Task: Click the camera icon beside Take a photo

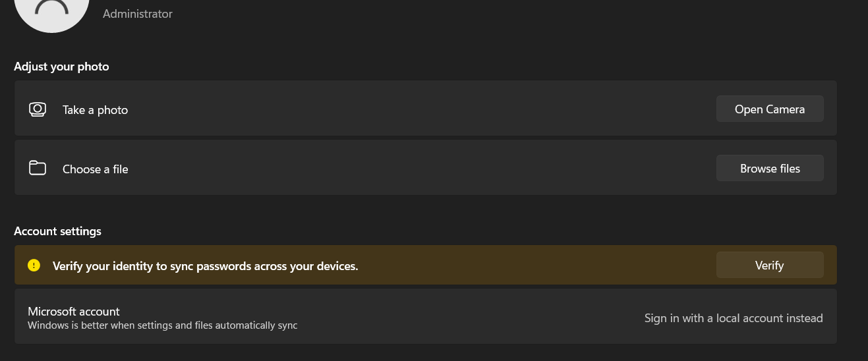Action: [x=38, y=109]
